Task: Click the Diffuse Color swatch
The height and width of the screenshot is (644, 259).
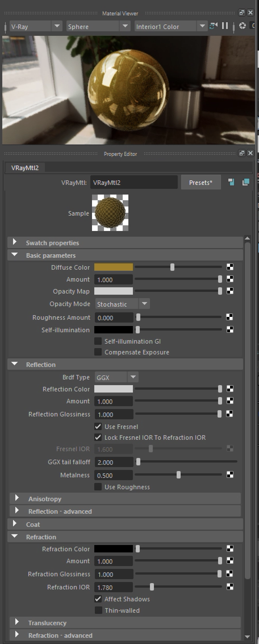Action: 113,267
